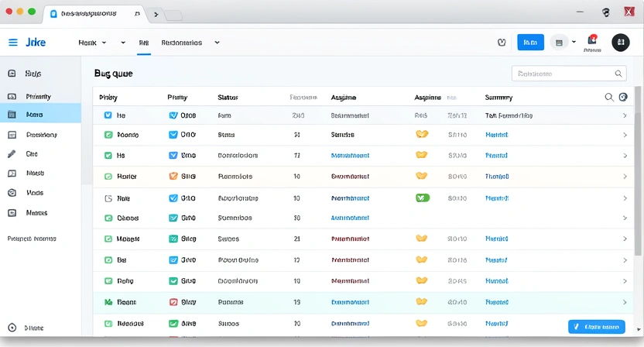Open the new tab arrow in tab strip

pos(156,15)
